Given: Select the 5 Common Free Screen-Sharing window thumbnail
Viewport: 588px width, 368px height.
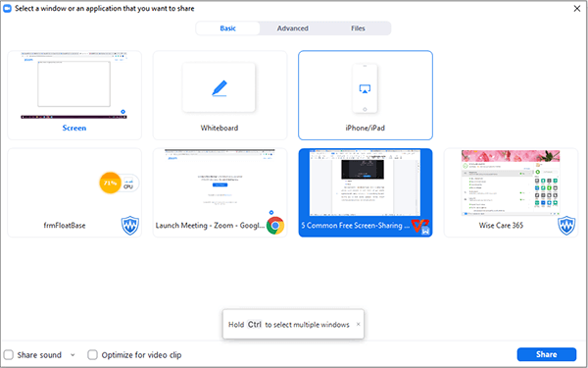Looking at the screenshot, I should pyautogui.click(x=365, y=183).
